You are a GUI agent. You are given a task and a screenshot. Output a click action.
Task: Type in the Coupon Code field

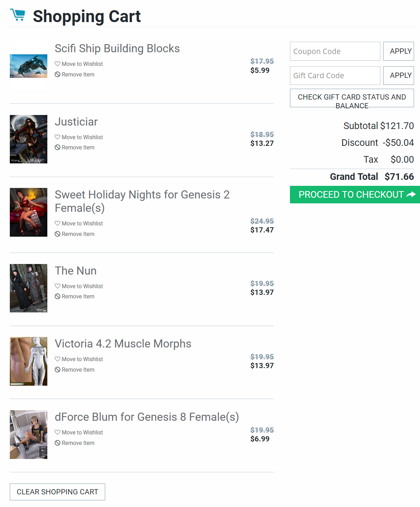pyautogui.click(x=335, y=51)
